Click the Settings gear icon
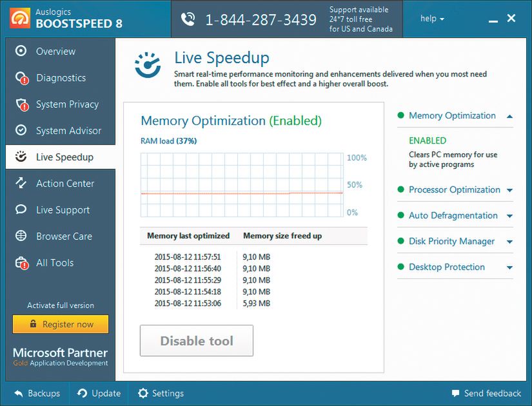This screenshot has height=406, width=532. click(x=143, y=394)
